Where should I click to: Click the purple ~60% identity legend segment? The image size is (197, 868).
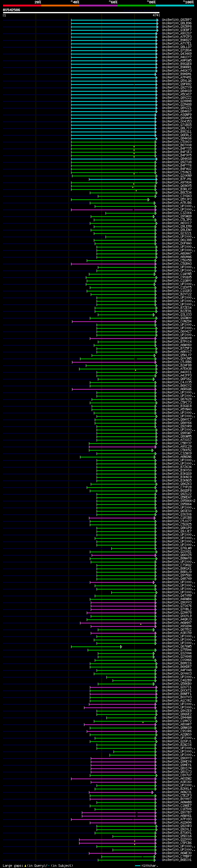[x=99, y=6]
